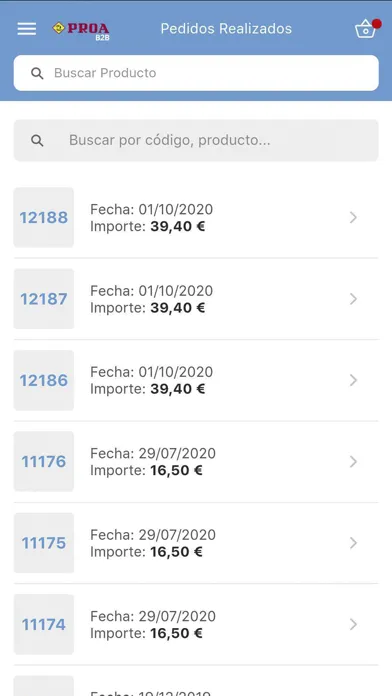The width and height of the screenshot is (392, 696).
Task: Select order number tile 12187
Action: [44, 299]
